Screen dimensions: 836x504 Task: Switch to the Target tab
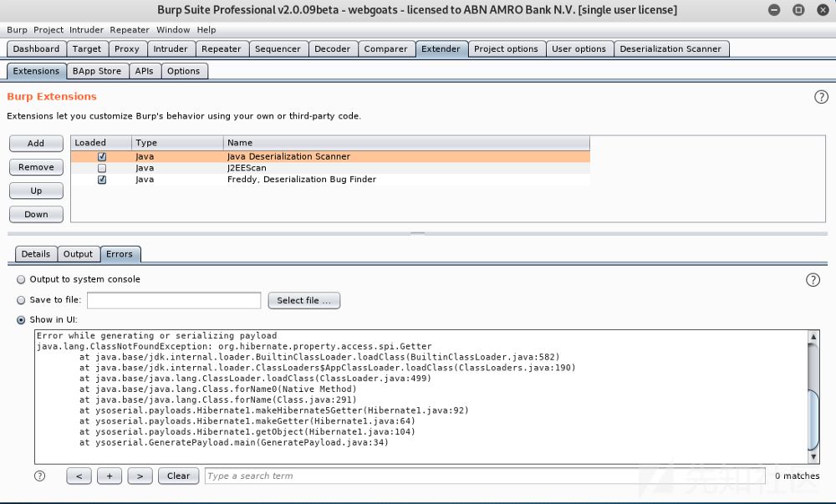[x=87, y=49]
